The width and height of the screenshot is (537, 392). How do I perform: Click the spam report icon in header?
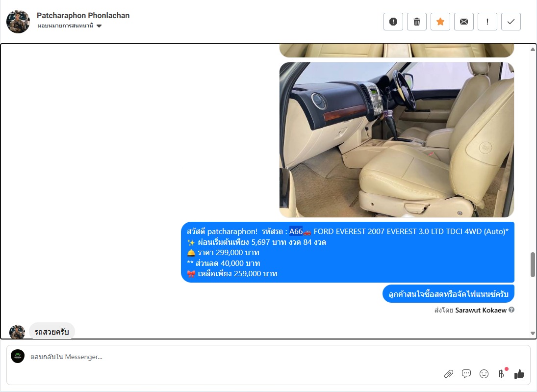pyautogui.click(x=393, y=22)
